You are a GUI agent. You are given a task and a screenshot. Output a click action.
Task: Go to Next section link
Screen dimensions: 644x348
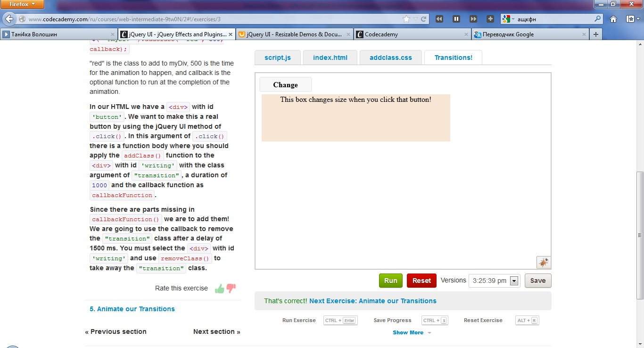click(217, 331)
